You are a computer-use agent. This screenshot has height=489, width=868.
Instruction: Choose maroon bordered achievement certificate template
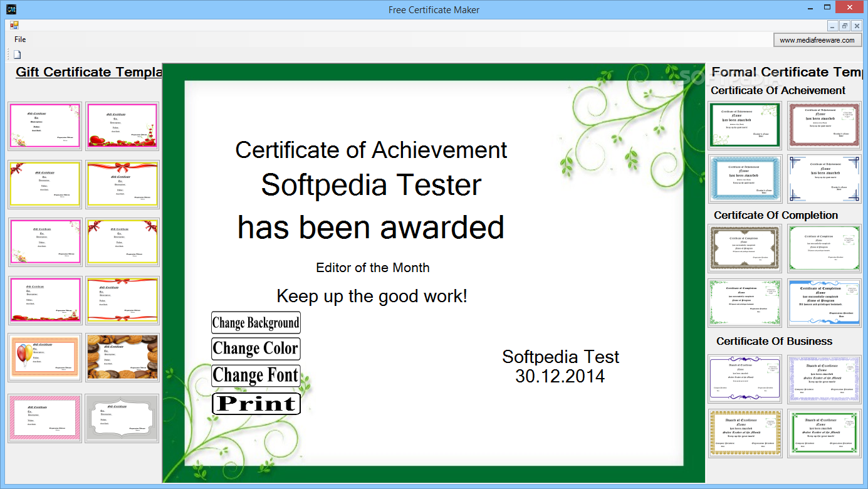[824, 125]
